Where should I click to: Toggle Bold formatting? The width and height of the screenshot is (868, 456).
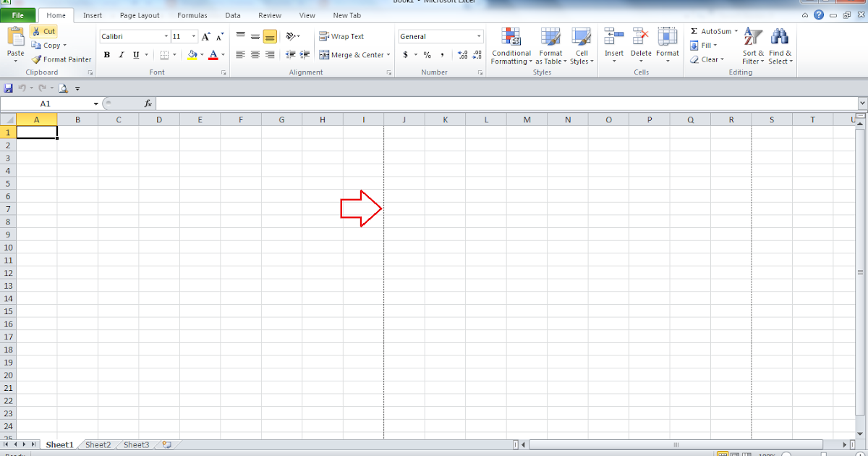coord(107,55)
